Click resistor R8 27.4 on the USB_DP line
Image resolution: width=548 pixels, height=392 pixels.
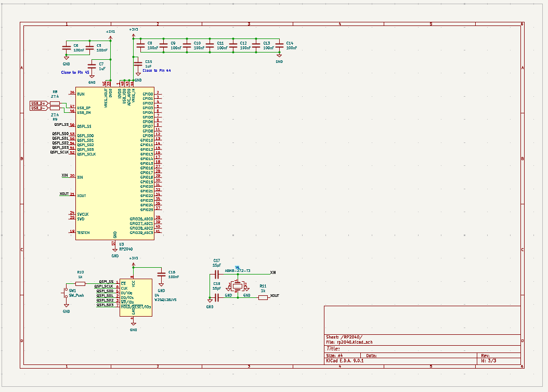[x=55, y=103]
